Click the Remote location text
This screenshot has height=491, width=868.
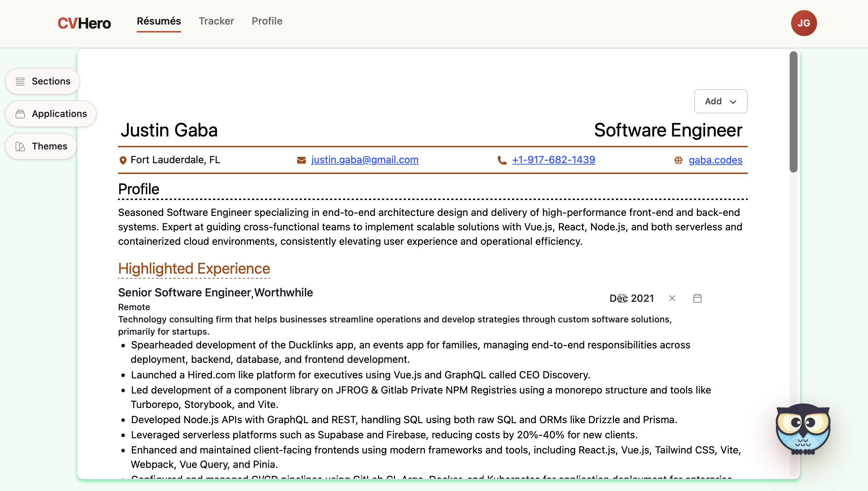(x=134, y=307)
